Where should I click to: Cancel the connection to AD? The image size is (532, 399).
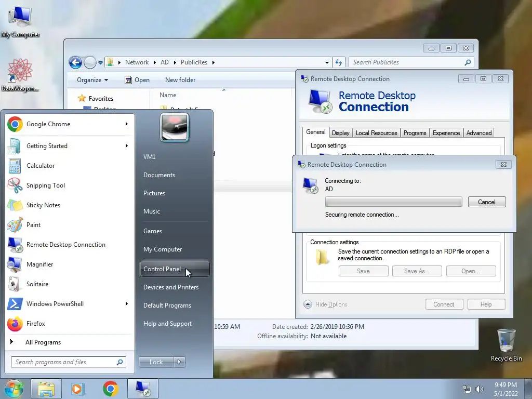tap(487, 202)
